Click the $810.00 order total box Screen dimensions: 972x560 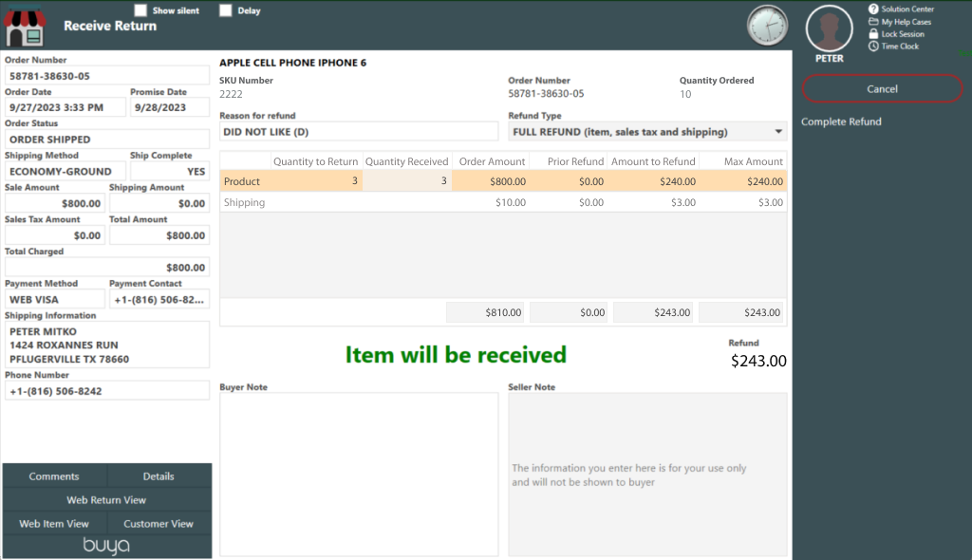[x=485, y=312]
